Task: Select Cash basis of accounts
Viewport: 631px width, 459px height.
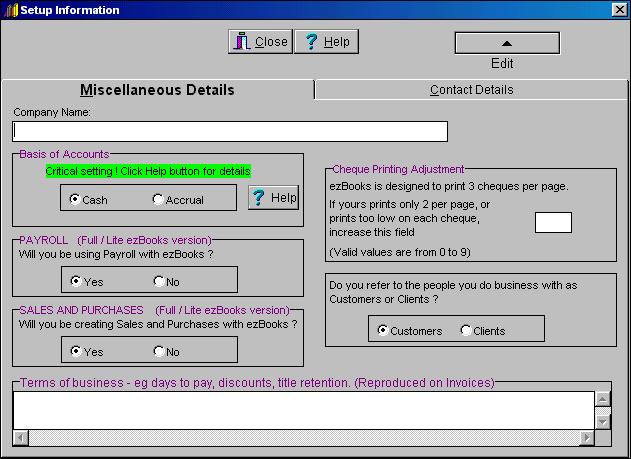Action: (88, 200)
